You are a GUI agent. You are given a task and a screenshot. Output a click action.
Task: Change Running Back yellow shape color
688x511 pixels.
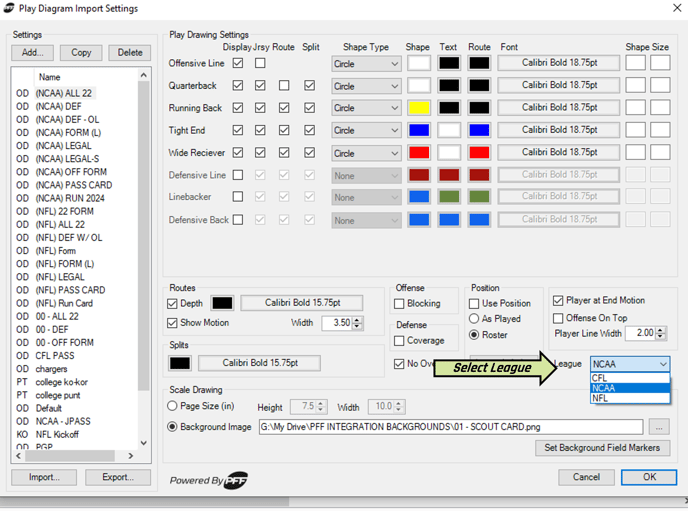419,108
